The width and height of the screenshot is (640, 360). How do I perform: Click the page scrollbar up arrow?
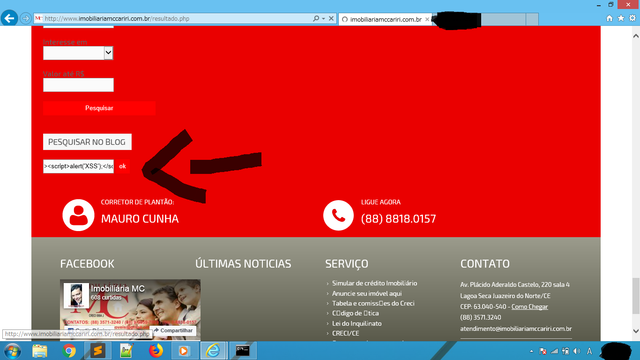coord(636,36)
